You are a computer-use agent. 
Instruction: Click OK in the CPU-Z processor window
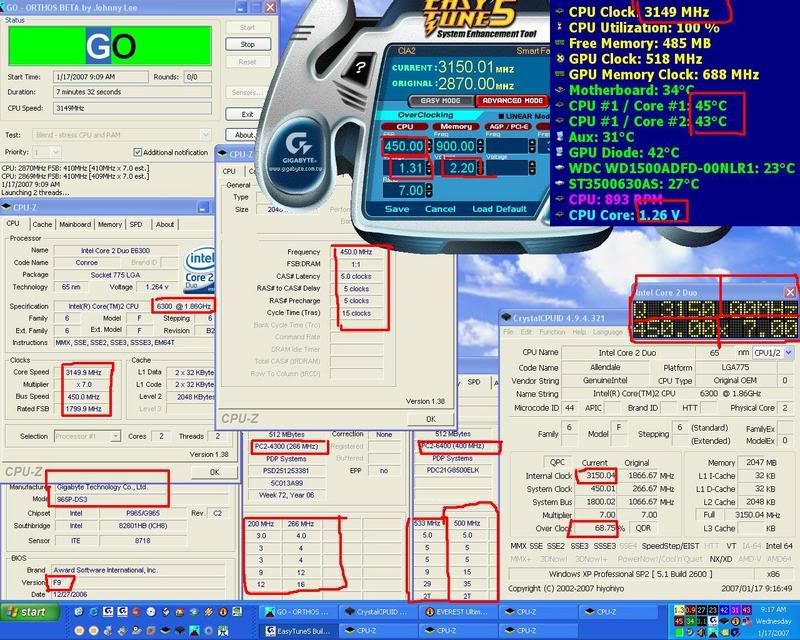214,472
